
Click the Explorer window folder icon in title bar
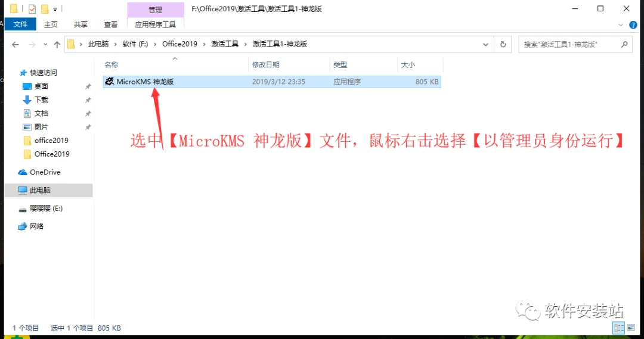(14, 8)
